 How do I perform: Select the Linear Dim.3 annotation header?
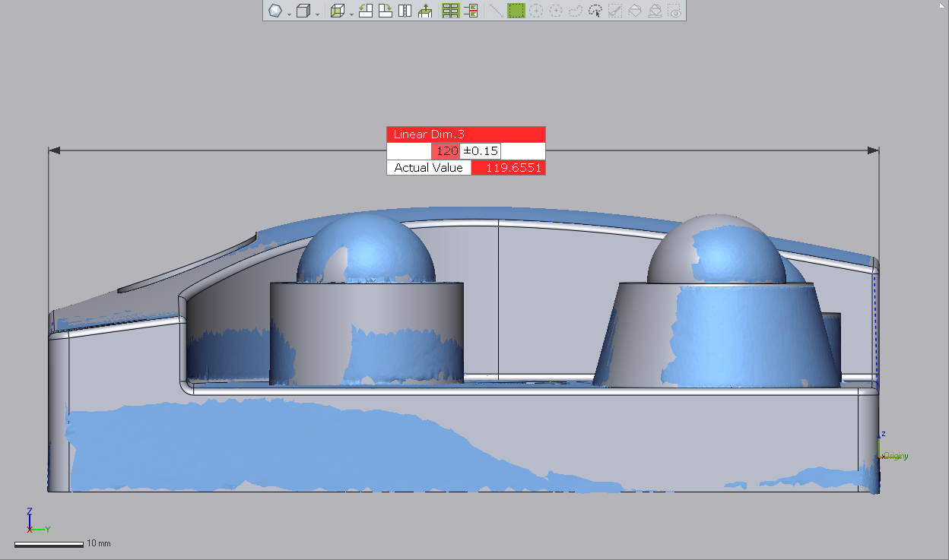[x=465, y=134]
